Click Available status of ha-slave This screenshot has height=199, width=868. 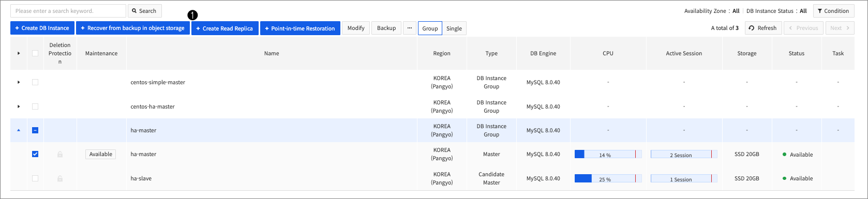coord(798,178)
